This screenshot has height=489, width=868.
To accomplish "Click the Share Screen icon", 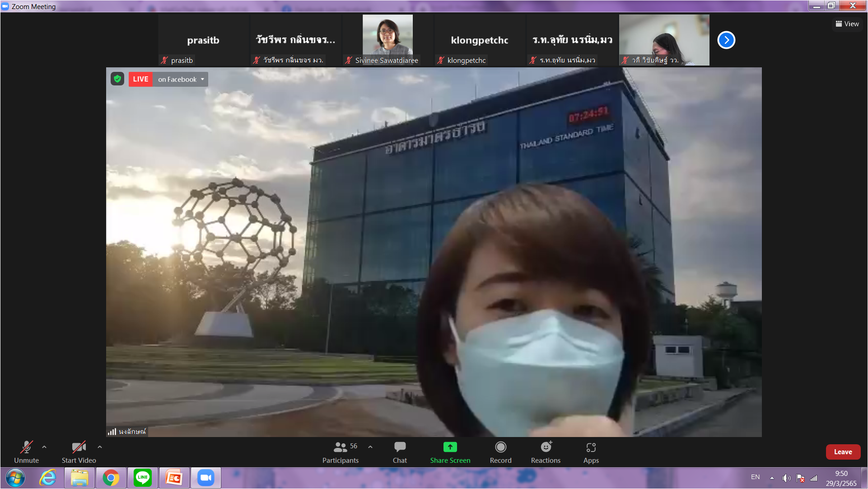I will tap(450, 447).
